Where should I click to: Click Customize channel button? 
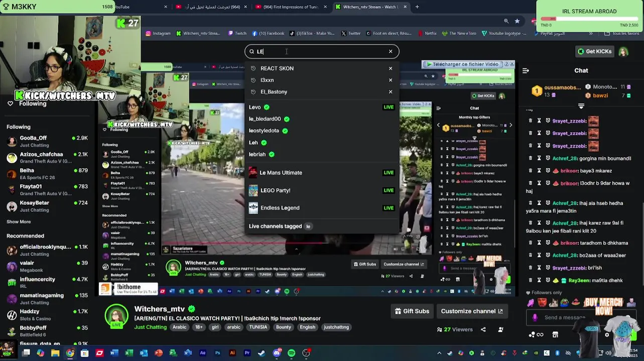[472, 311]
